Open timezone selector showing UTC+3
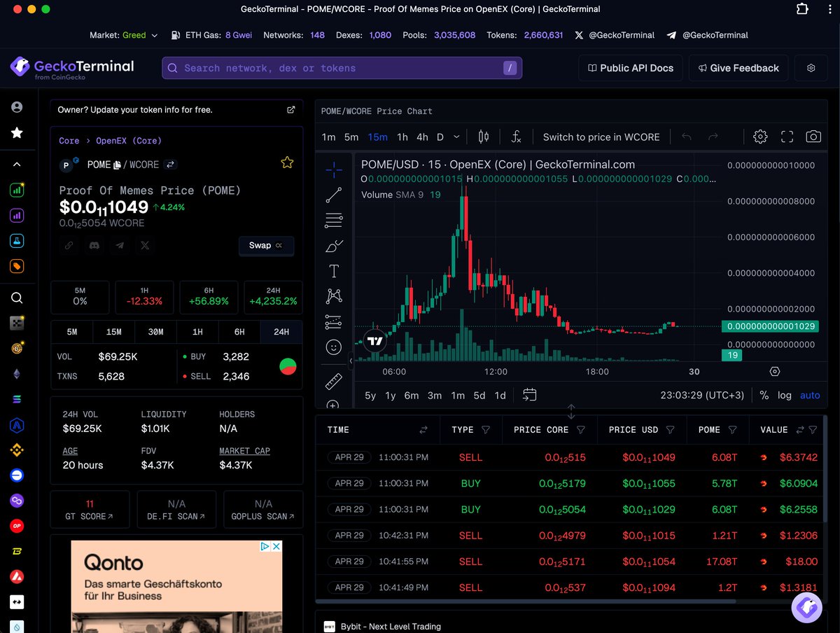The width and height of the screenshot is (840, 633). 702,395
